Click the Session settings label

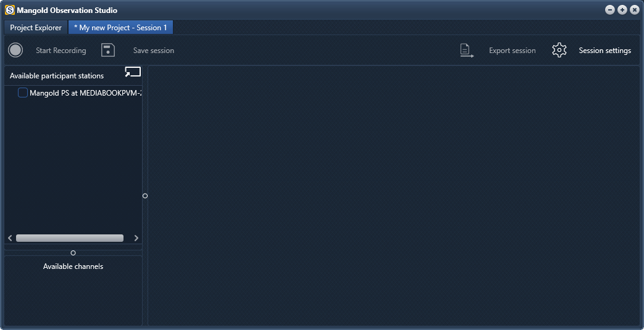(x=605, y=51)
